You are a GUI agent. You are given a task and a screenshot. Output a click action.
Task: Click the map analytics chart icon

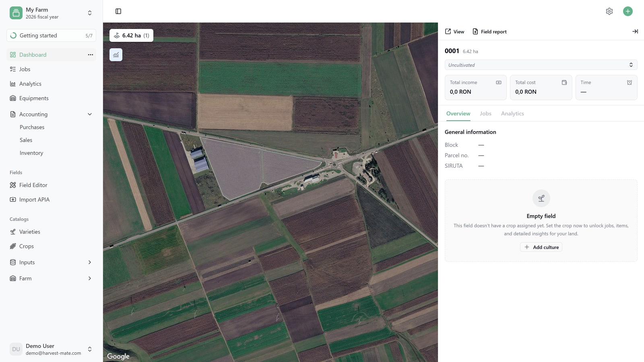(x=116, y=55)
